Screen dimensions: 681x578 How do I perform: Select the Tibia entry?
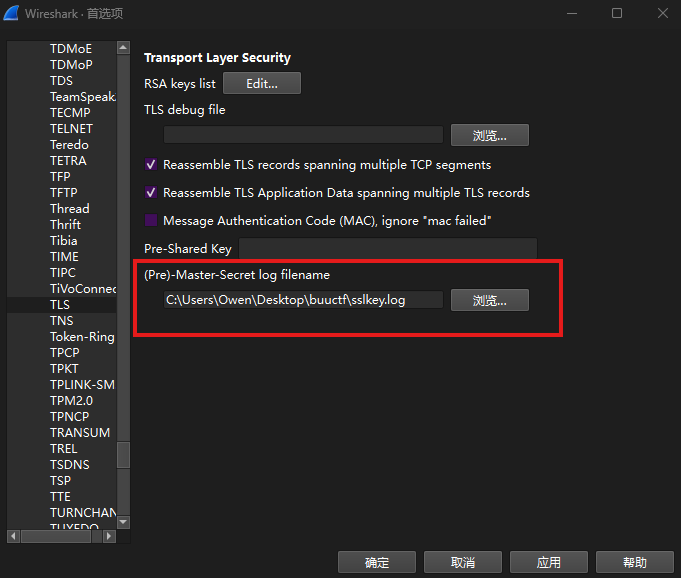(62, 241)
